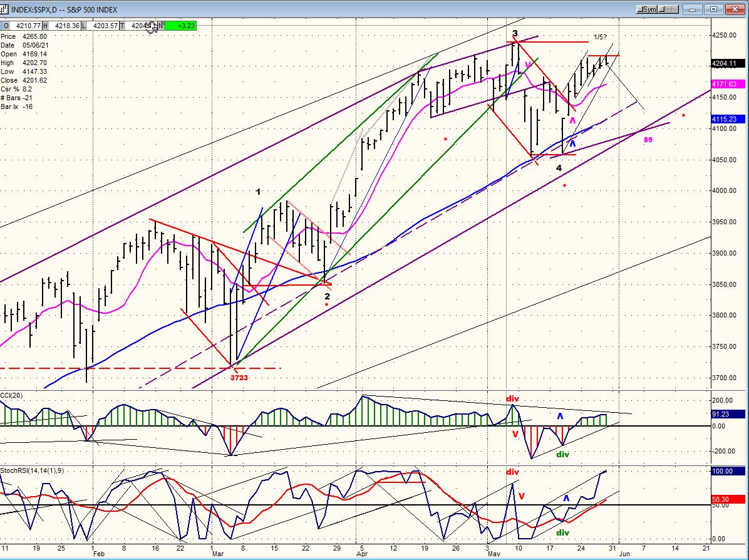This screenshot has width=749, height=560.
Task: Click the 1/5? wave label annotation
Action: pyautogui.click(x=601, y=37)
